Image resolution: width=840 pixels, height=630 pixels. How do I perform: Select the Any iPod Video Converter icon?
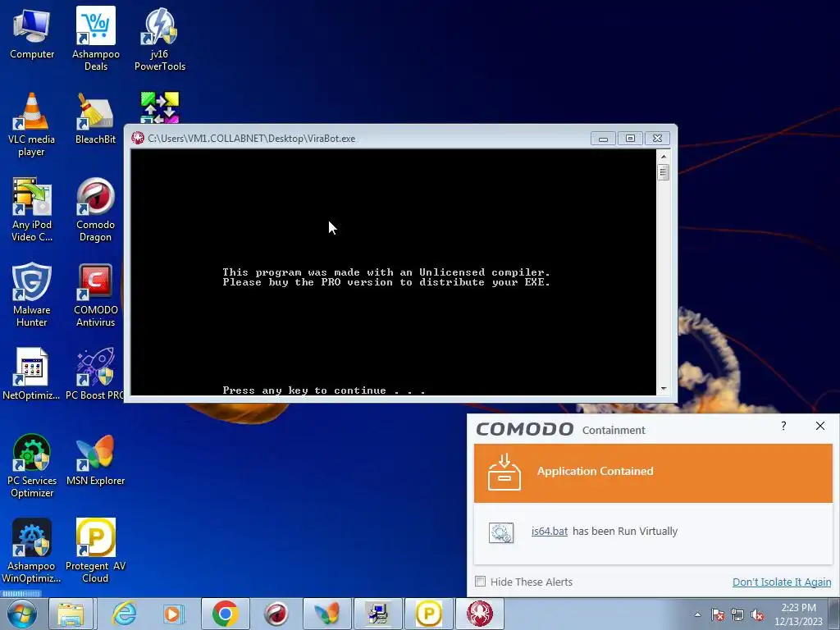[x=32, y=209]
